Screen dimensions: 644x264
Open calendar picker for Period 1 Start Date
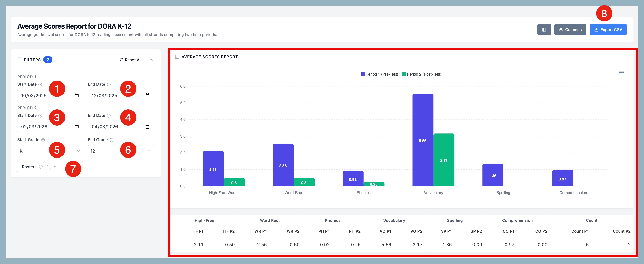(x=77, y=95)
